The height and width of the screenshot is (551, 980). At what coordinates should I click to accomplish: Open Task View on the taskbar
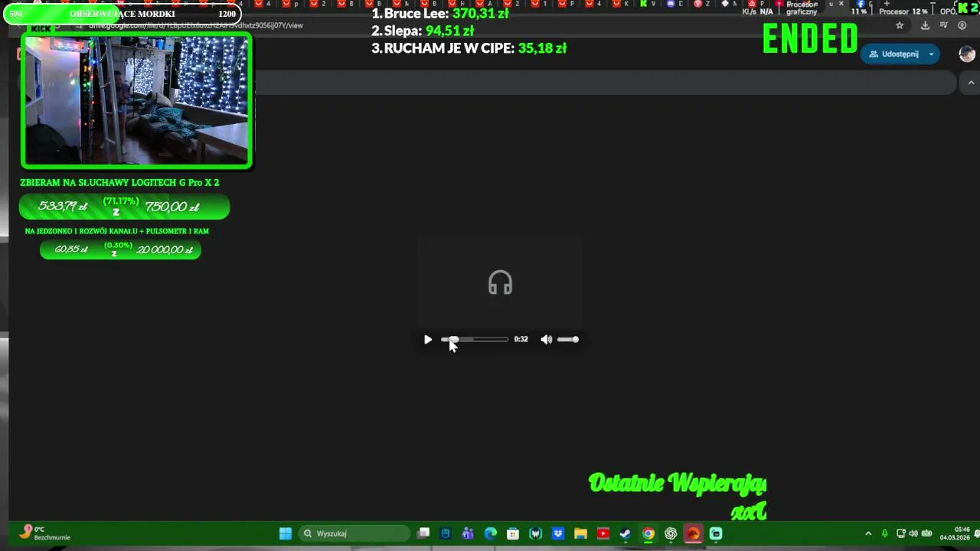coord(423,533)
